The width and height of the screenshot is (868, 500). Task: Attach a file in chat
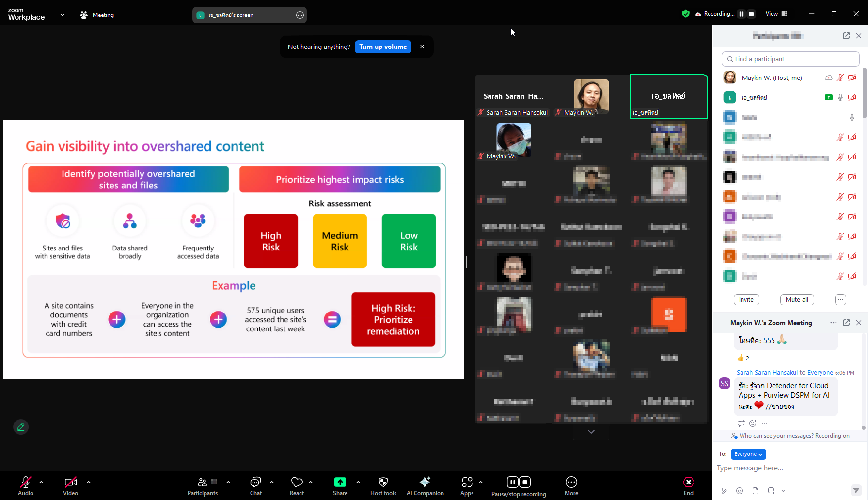pos(756,491)
